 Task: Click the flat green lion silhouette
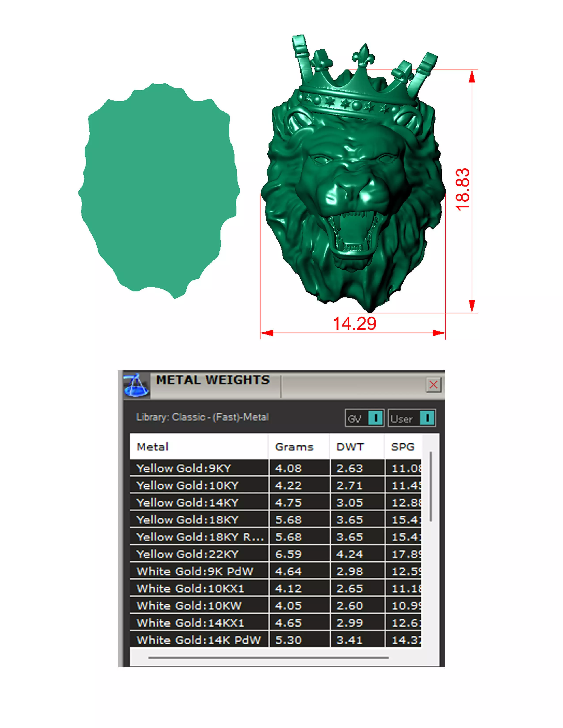pyautogui.click(x=159, y=191)
